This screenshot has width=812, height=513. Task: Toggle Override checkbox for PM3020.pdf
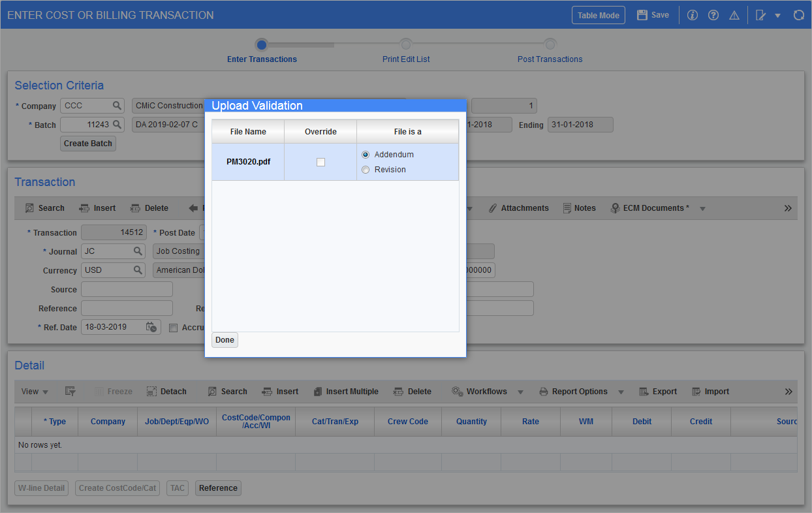point(320,162)
